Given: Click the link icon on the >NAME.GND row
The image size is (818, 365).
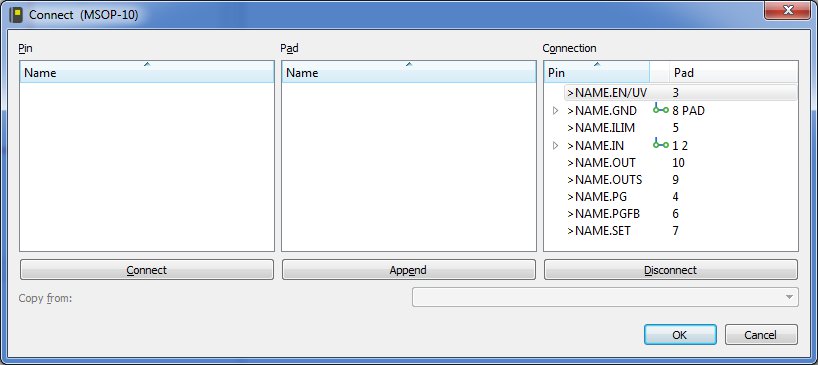Looking at the screenshot, I should pyautogui.click(x=660, y=110).
